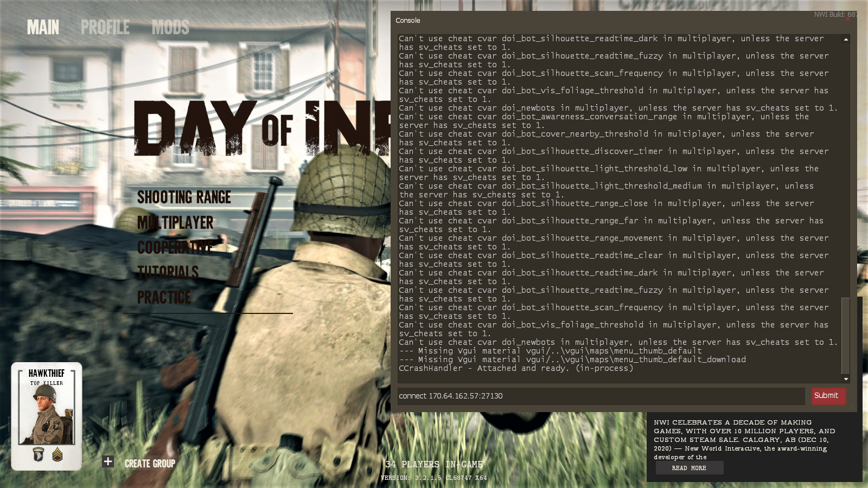Click the plus icon beside Create Group
This screenshot has height=488, width=868.
pyautogui.click(x=108, y=461)
